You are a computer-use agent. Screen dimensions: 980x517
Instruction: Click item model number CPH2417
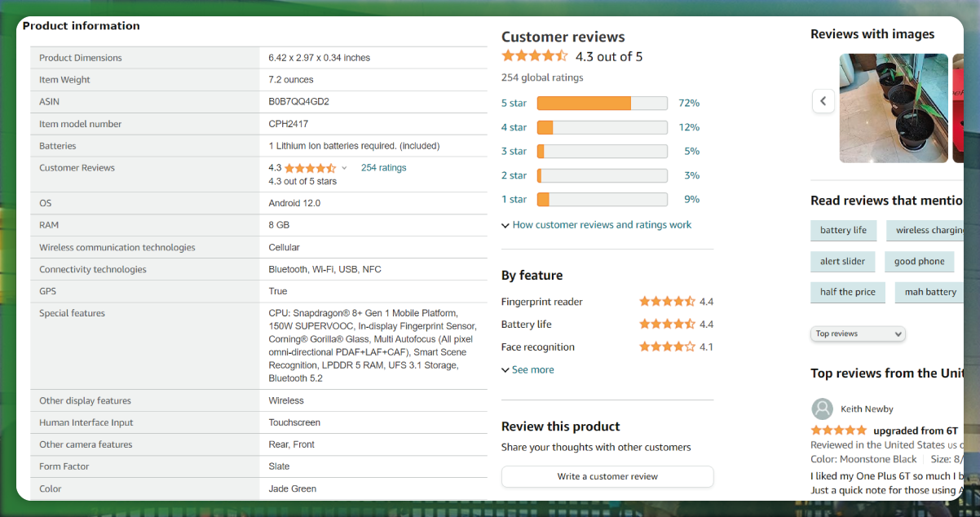288,124
